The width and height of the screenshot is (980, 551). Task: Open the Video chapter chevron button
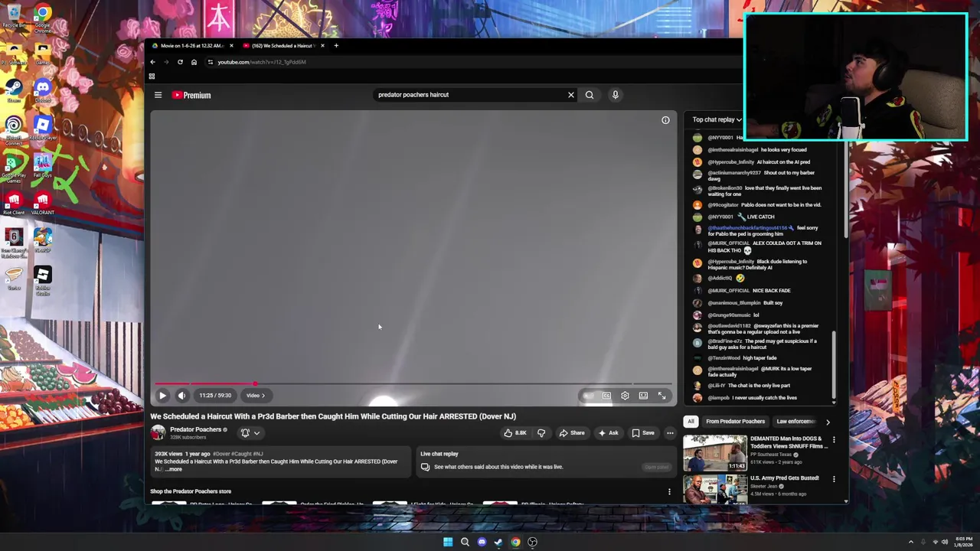tap(255, 396)
